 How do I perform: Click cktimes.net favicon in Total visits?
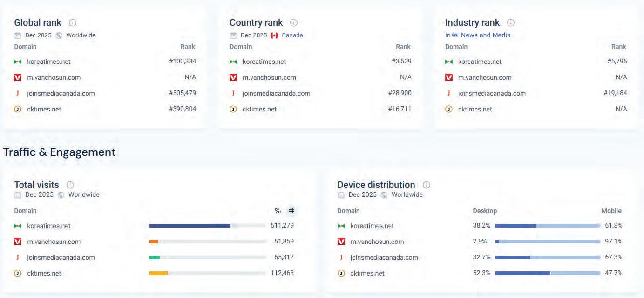click(18, 273)
